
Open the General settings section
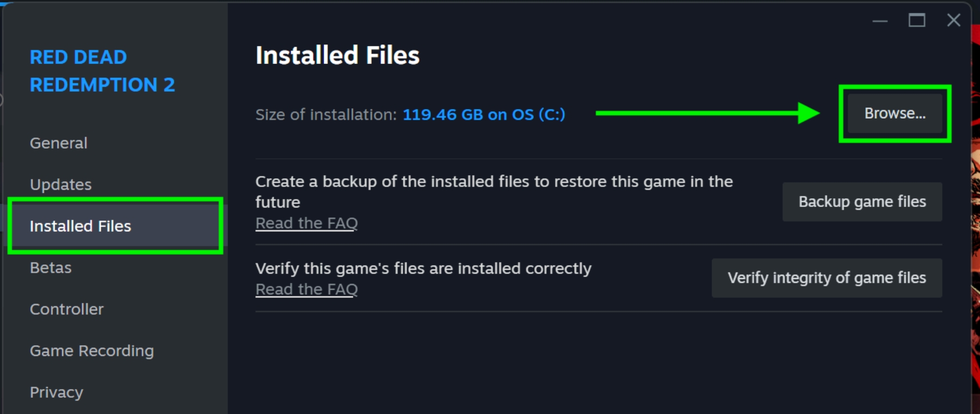(x=58, y=143)
